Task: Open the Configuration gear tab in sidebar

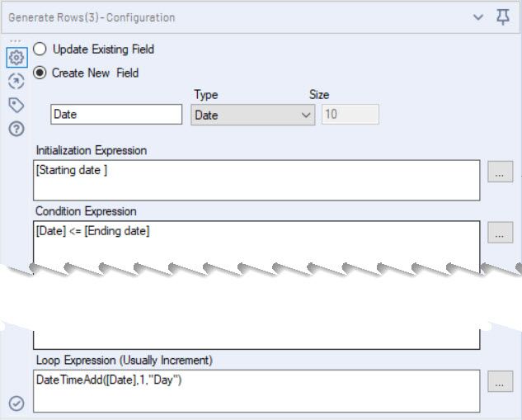Action: pos(15,59)
